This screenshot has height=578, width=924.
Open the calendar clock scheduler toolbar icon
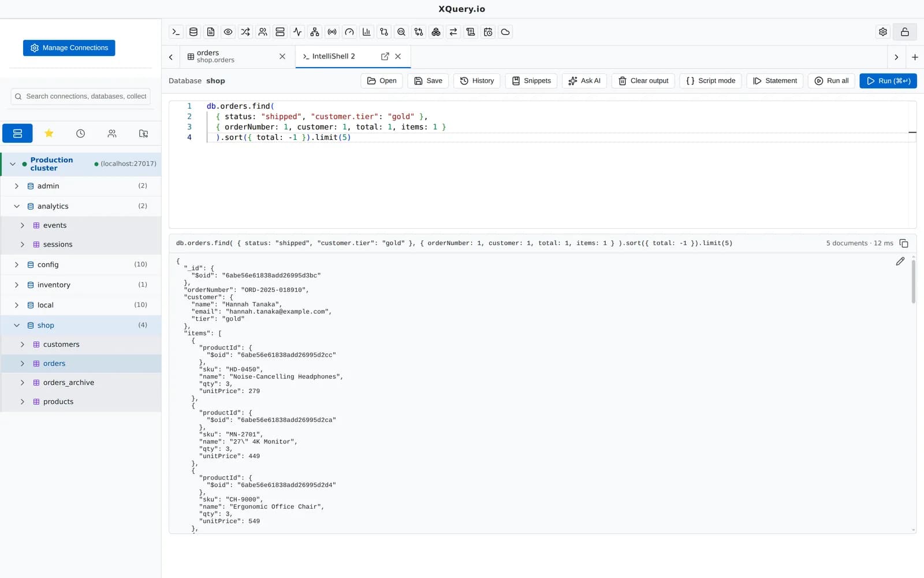pyautogui.click(x=488, y=32)
